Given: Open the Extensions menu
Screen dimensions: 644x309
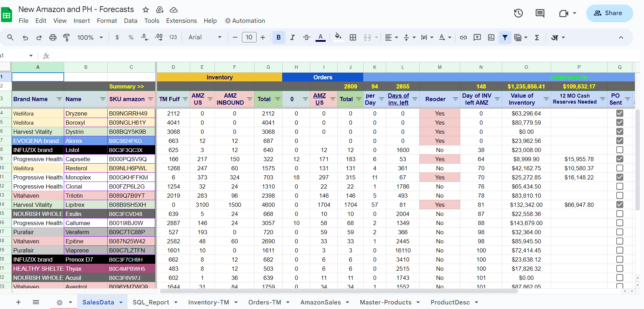Looking at the screenshot, I should [x=181, y=21].
